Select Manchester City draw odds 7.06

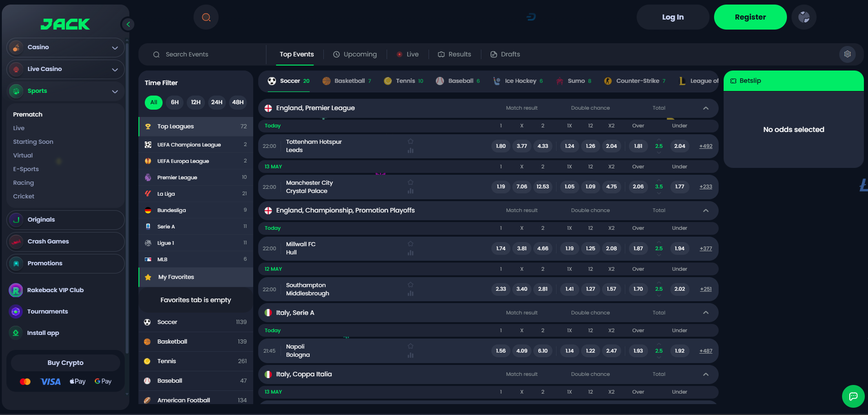tap(522, 187)
